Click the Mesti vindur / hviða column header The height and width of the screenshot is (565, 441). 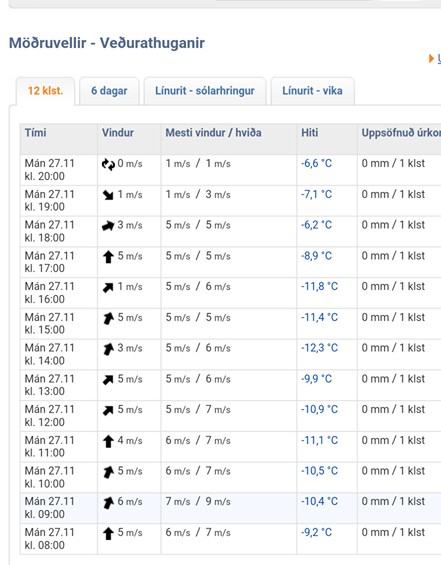point(214,133)
